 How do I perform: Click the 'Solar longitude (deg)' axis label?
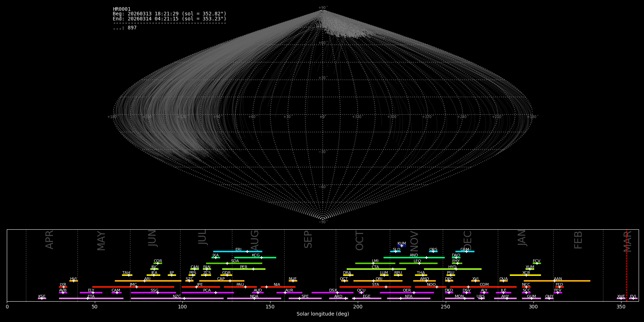(x=323, y=314)
